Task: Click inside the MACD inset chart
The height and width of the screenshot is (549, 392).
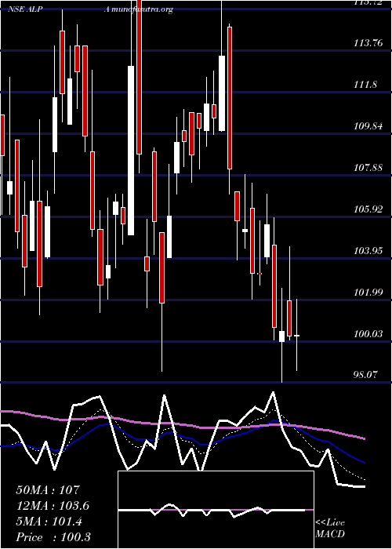Action: point(216,510)
